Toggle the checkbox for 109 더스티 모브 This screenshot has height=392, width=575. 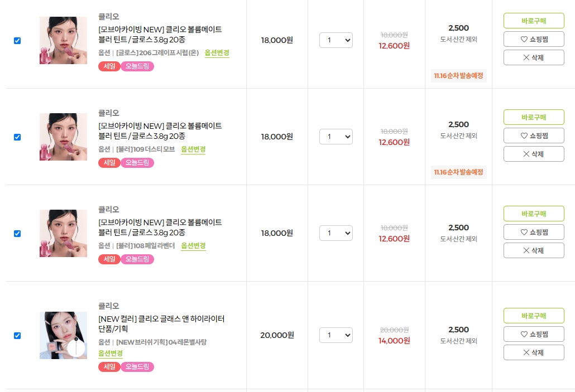click(17, 137)
